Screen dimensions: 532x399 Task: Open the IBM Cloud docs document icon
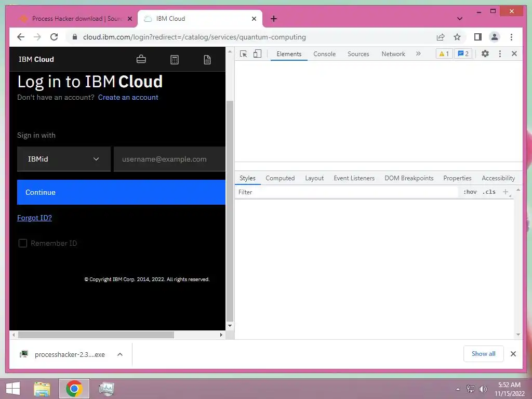207,60
